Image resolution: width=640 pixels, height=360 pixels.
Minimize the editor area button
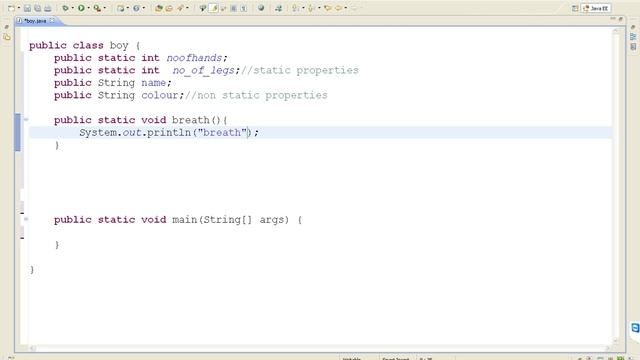click(613, 19)
